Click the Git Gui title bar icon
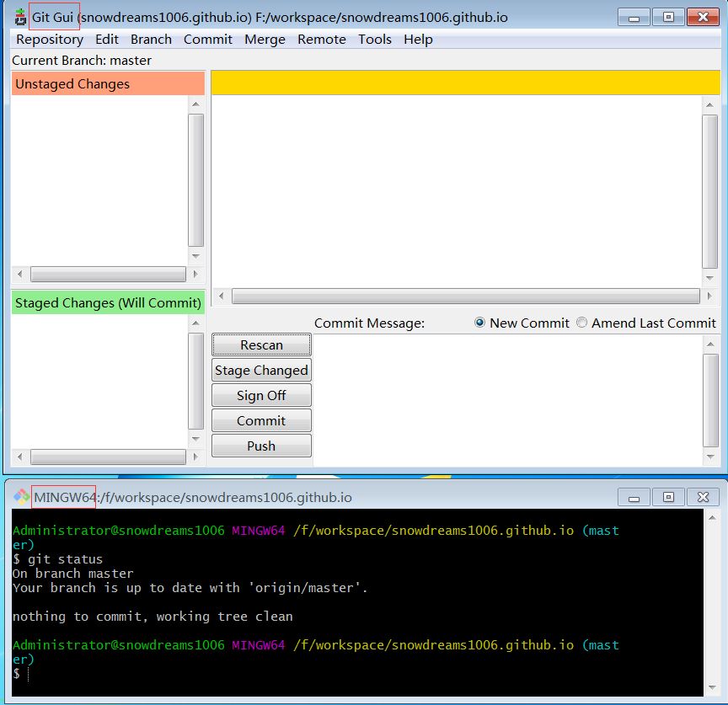 [20, 17]
